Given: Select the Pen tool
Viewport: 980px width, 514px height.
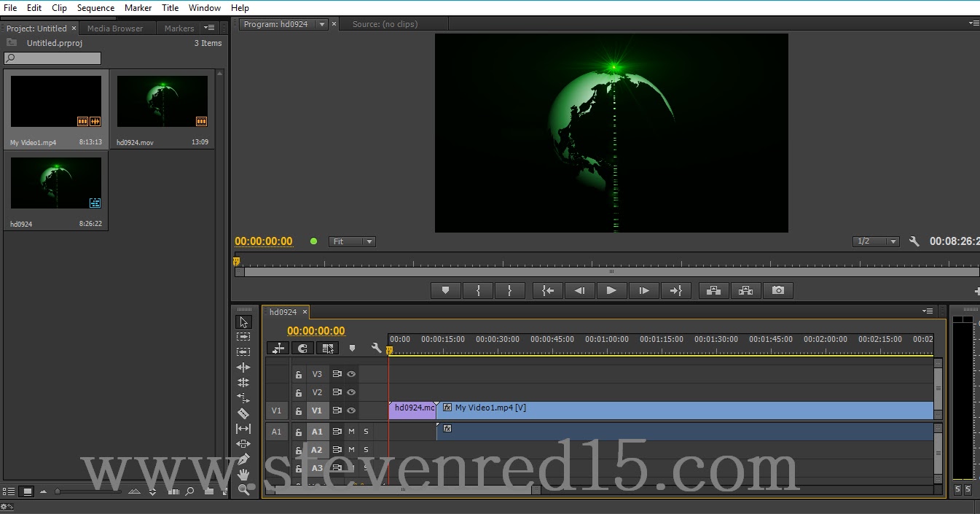Looking at the screenshot, I should point(243,459).
